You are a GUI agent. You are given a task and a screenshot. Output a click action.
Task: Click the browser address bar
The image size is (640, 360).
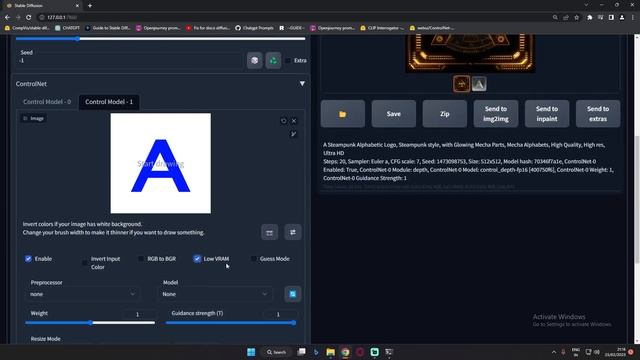pyautogui.click(x=294, y=18)
